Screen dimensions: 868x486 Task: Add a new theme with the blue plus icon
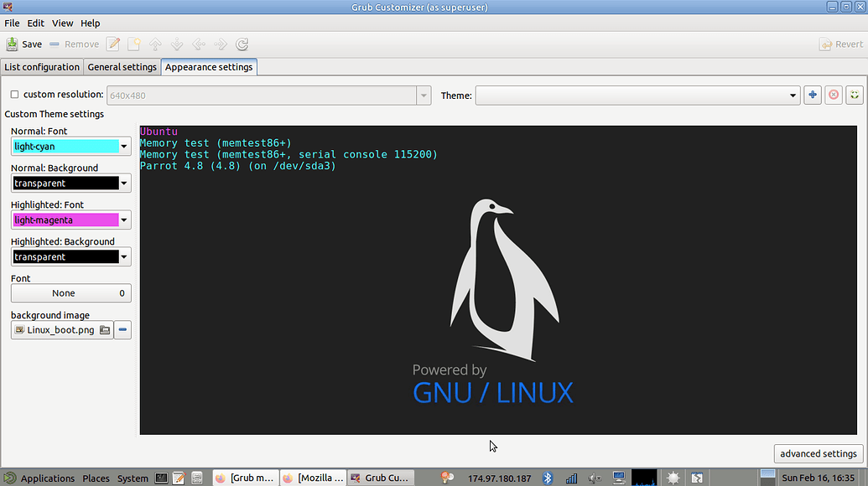pos(812,95)
